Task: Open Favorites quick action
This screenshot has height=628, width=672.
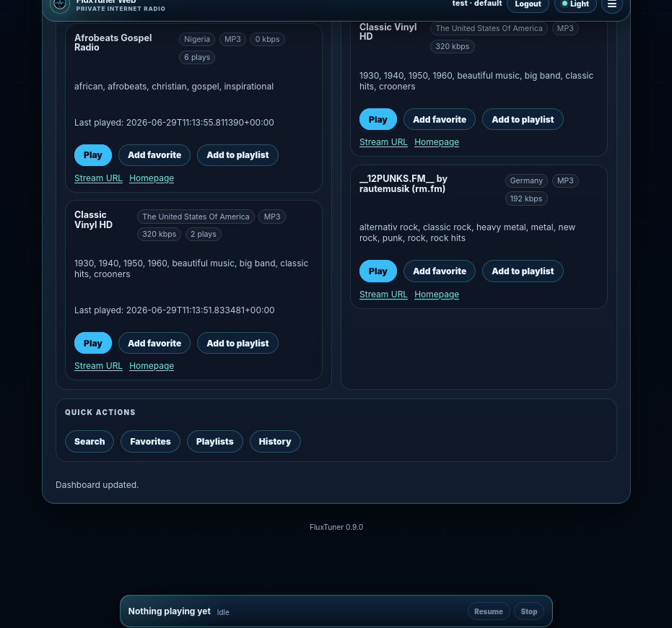Action: (150, 442)
